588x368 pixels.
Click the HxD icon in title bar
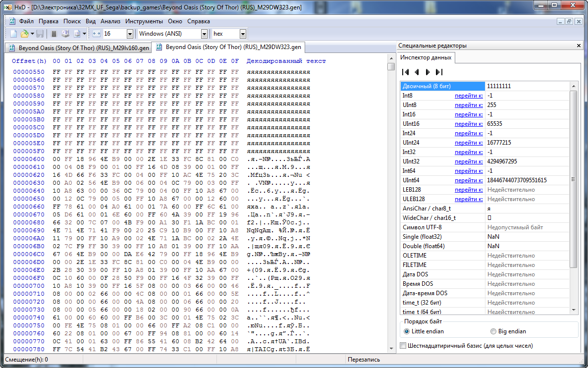(x=7, y=7)
